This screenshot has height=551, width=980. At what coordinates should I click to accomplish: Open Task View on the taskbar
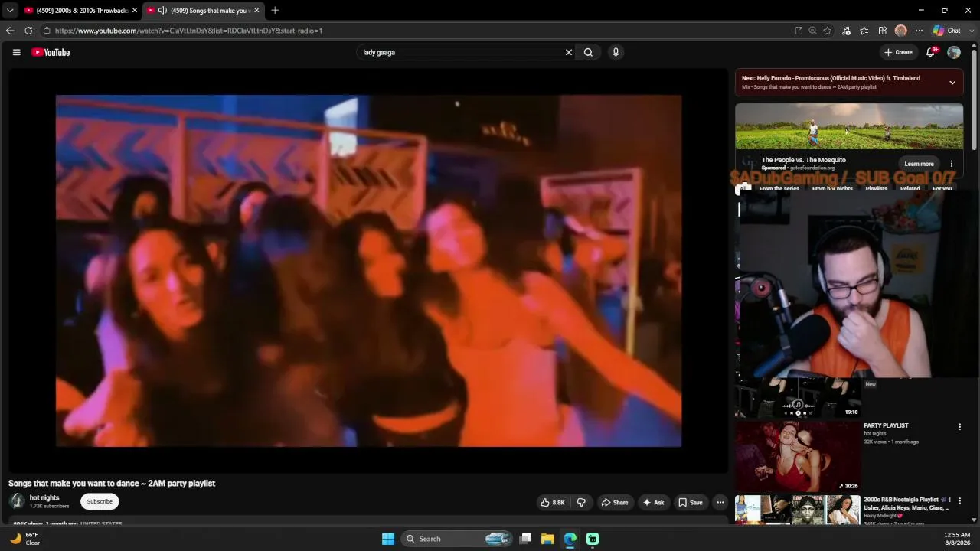click(x=525, y=539)
